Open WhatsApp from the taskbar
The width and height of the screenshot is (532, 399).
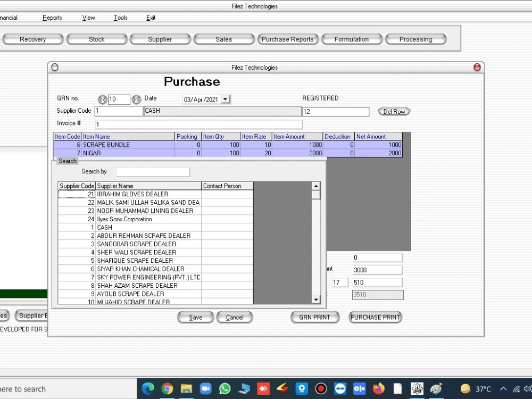tap(225, 388)
